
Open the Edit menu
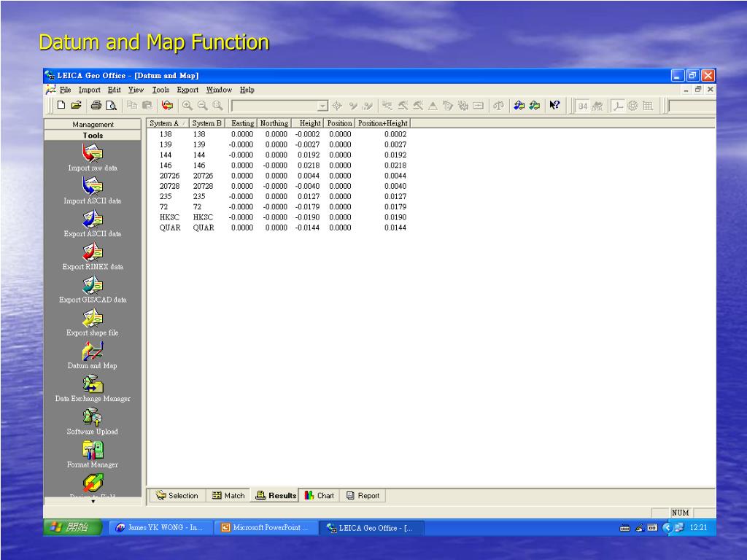114,90
